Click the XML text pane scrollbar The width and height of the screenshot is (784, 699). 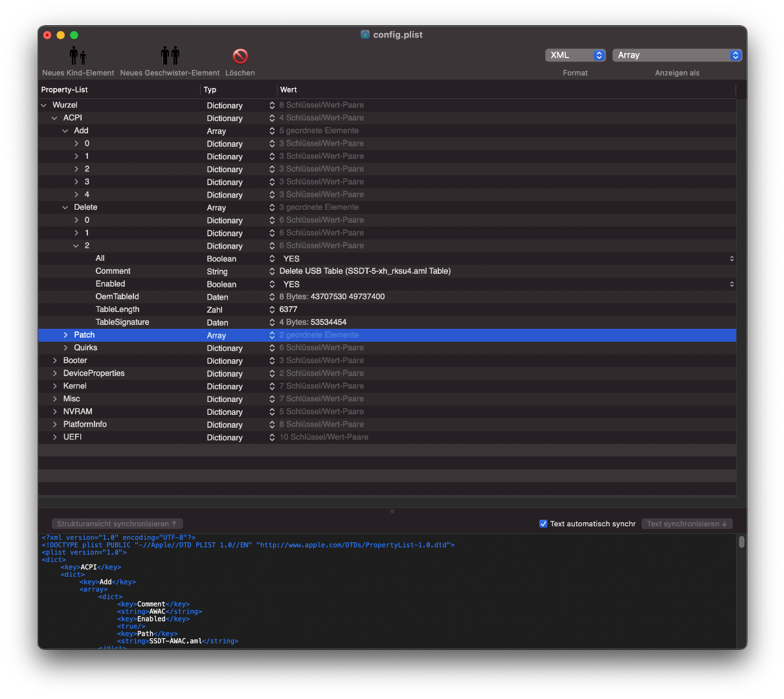[x=741, y=542]
